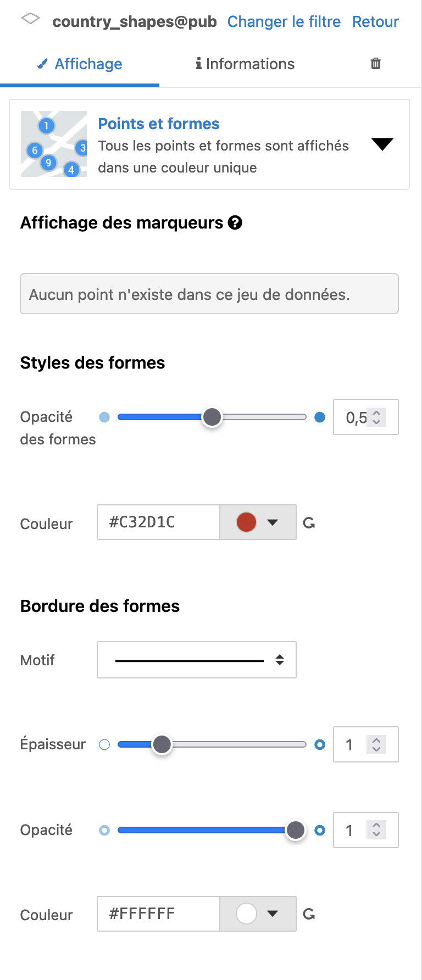Open the Motif border pattern selector
Screen dimensions: 422x980
click(197, 660)
